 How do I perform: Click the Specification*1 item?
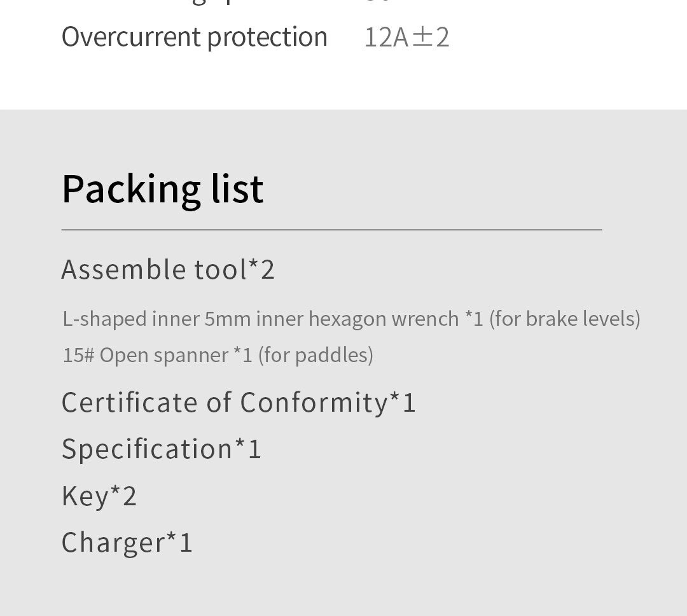[x=162, y=449]
